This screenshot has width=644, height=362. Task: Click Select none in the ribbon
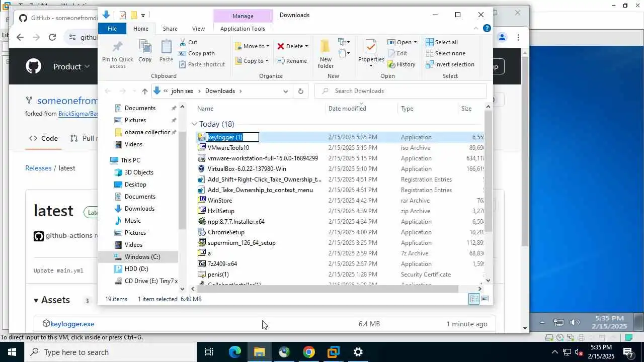(x=445, y=53)
